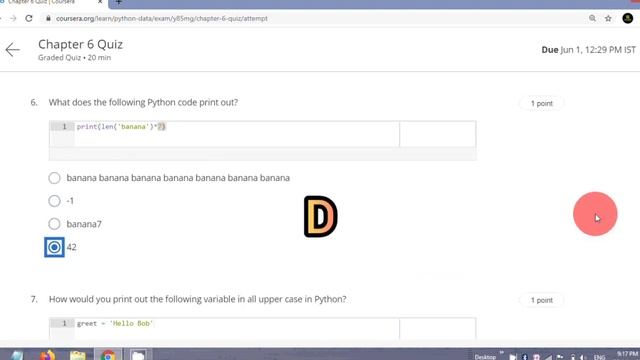The image size is (640, 360).
Task: Click the Graded Quiz • 20 min subtitle
Action: pyautogui.click(x=74, y=58)
